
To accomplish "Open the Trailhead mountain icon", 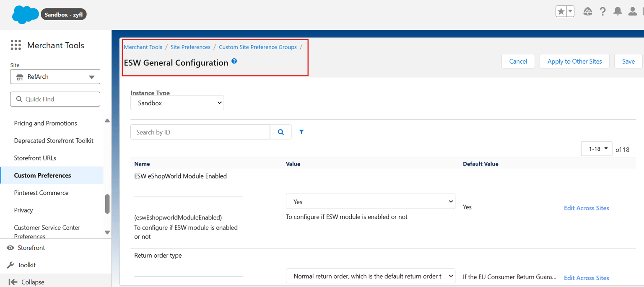I will pyautogui.click(x=588, y=12).
